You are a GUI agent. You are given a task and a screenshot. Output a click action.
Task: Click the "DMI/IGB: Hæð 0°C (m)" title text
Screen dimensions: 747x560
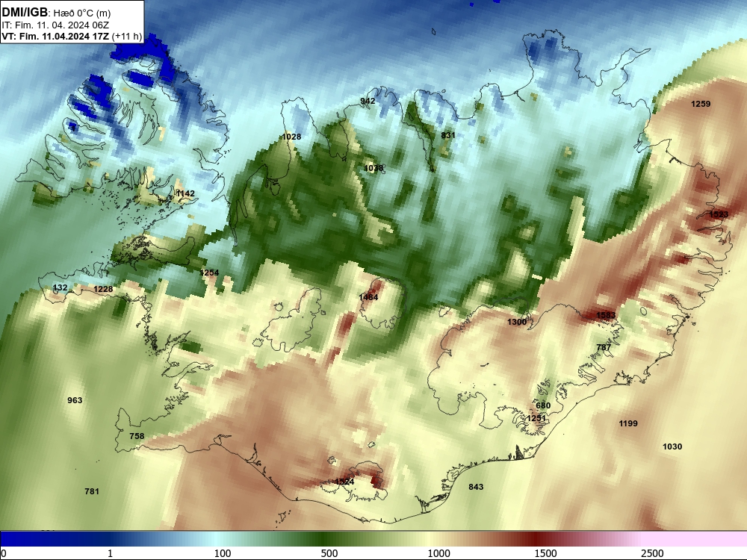[56, 13]
